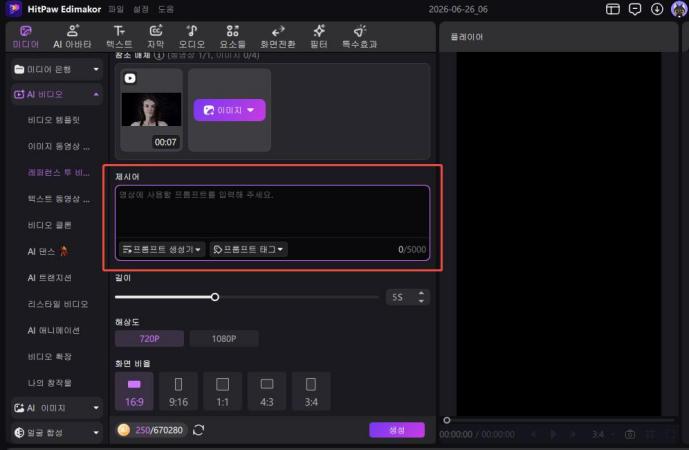Click the player progress bar handle

[x=446, y=420]
